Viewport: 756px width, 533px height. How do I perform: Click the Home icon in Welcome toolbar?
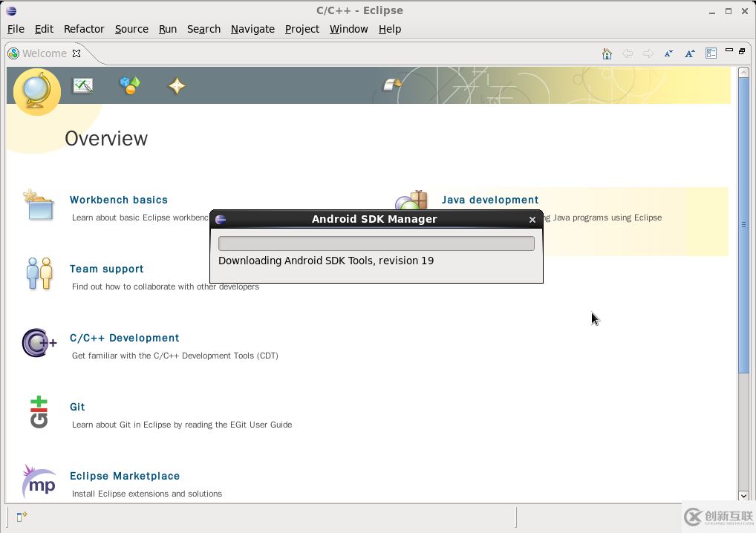[x=607, y=53]
